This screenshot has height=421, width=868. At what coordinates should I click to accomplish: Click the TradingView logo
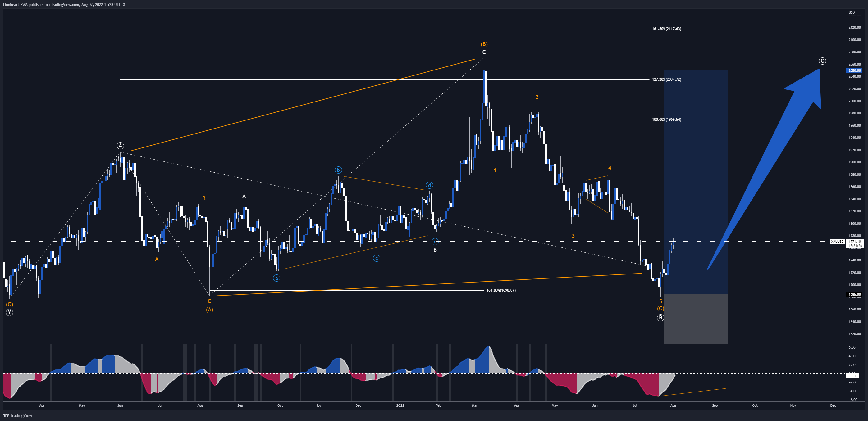18,415
